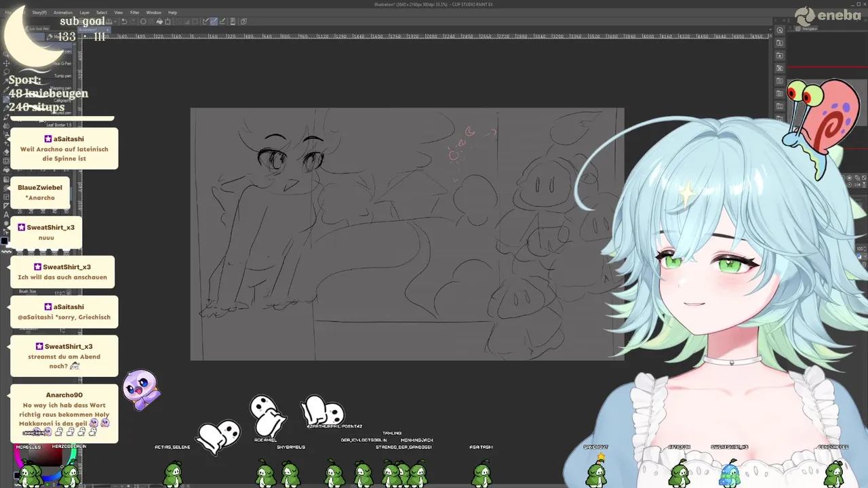Click the horizontal ruler above the canvas
Viewport: 868px width, 488px height.
pos(427,36)
